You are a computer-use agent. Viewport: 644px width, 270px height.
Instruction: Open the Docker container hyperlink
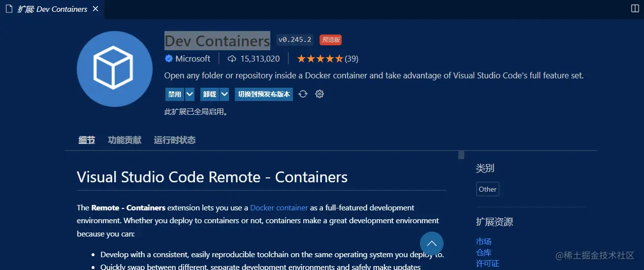(279, 208)
